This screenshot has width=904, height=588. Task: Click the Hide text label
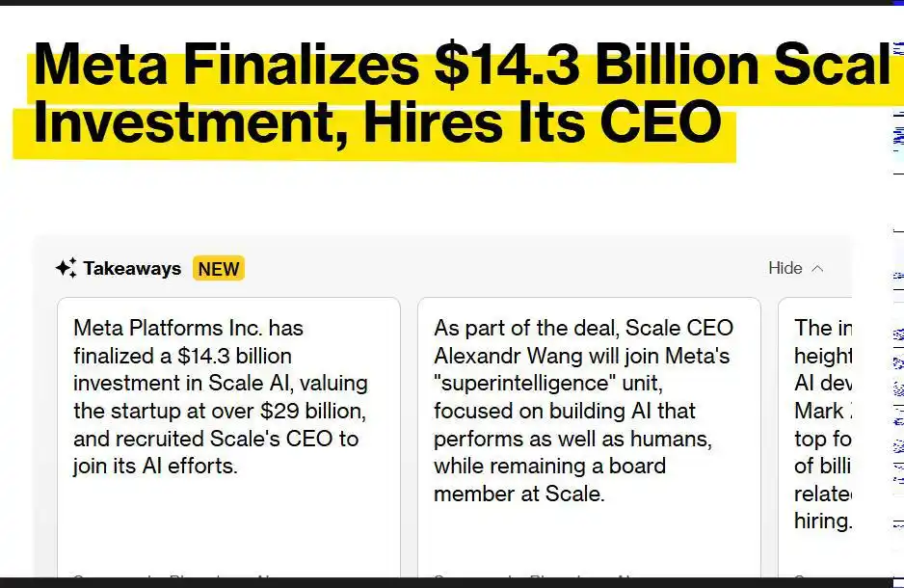(x=785, y=268)
